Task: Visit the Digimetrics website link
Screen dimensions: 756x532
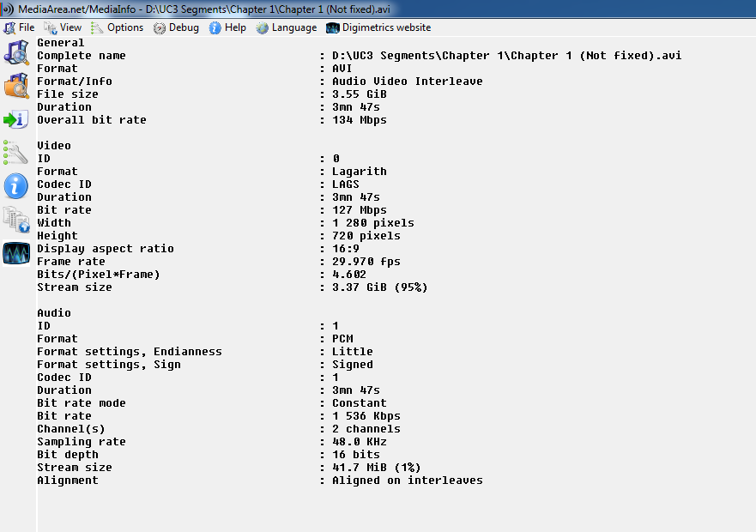Action: point(379,27)
